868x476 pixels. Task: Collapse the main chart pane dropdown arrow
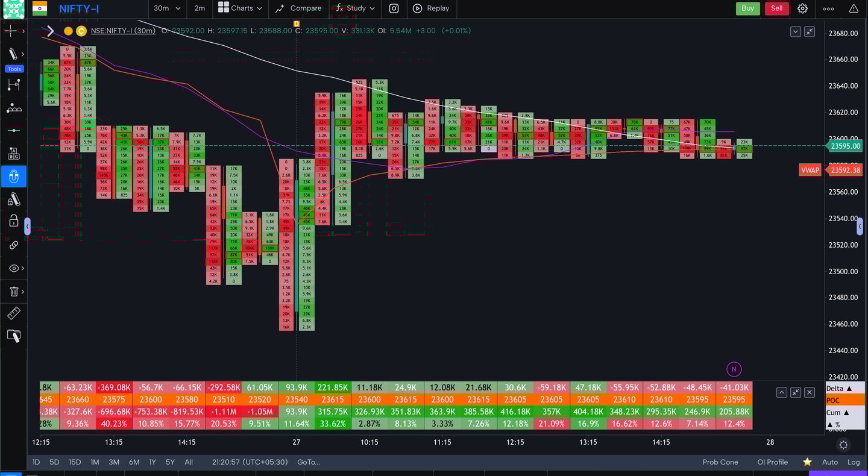coord(796,31)
